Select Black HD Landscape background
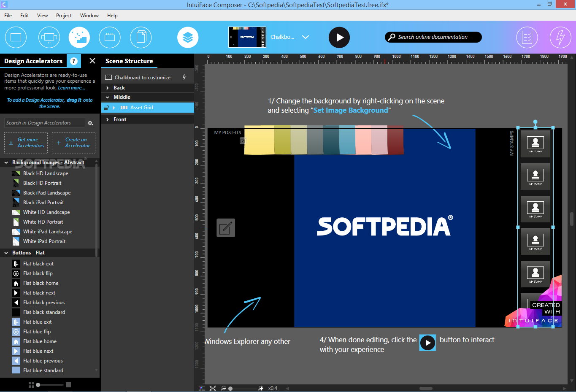The width and height of the screenshot is (576, 392). [40, 173]
